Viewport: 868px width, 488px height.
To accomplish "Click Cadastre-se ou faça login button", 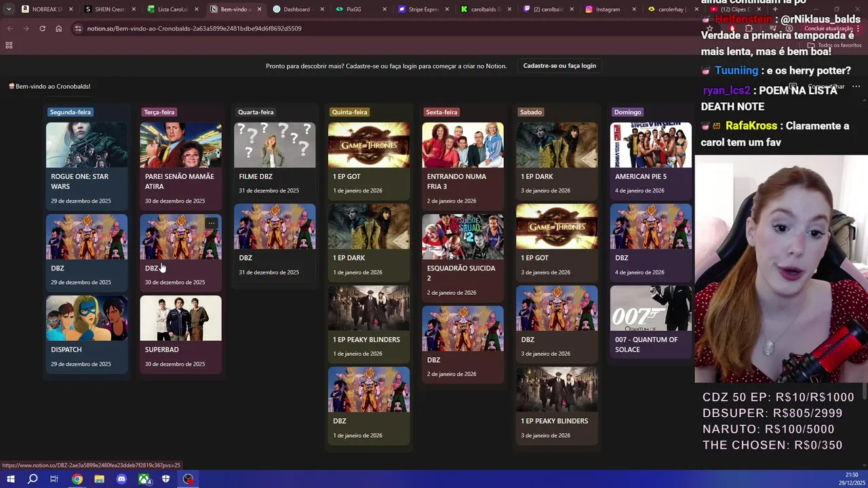I will click(559, 66).
